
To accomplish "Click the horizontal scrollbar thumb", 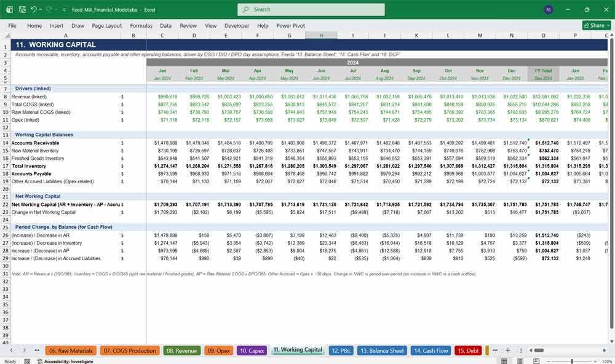I will tap(539, 350).
